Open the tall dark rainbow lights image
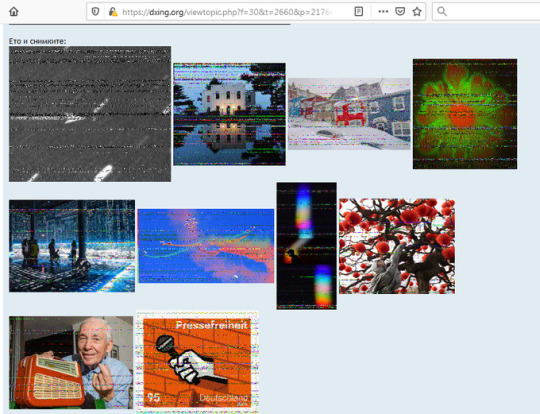 (x=307, y=246)
